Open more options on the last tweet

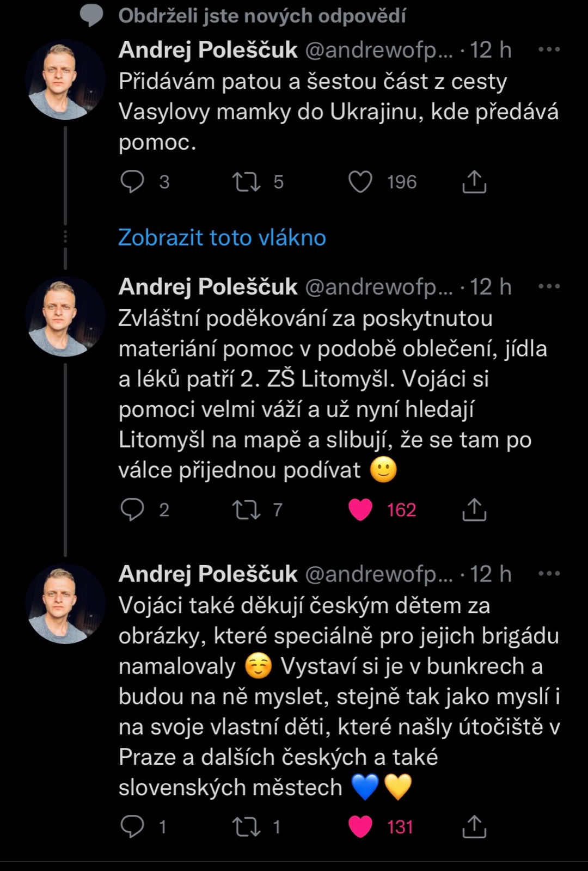coord(549,573)
